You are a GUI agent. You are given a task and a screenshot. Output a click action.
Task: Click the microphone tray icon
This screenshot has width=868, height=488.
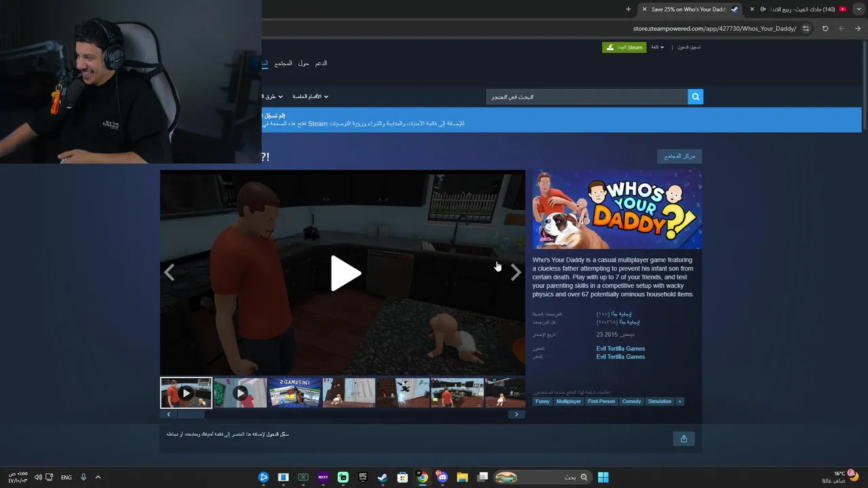83,477
